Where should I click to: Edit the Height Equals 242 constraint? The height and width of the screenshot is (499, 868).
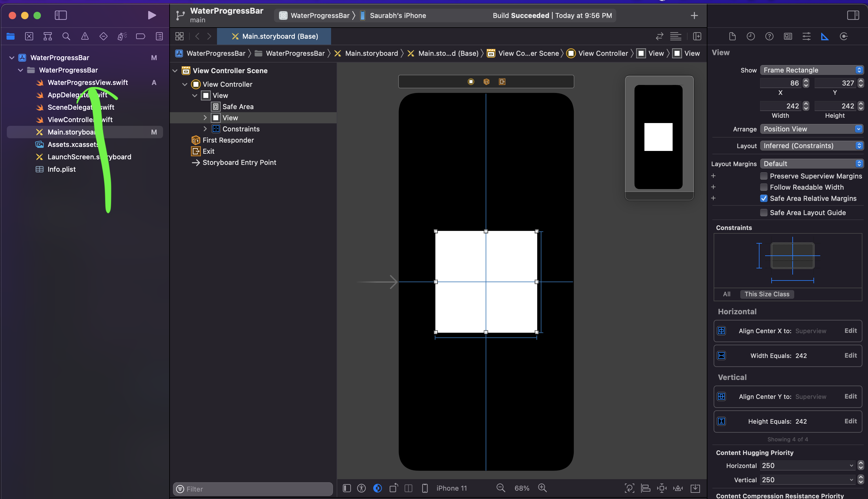click(851, 421)
